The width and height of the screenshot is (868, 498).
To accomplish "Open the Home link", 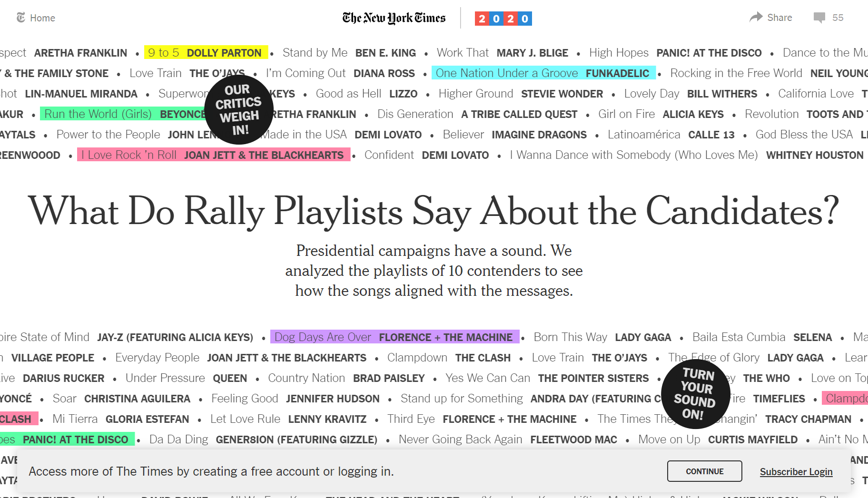I will [42, 18].
